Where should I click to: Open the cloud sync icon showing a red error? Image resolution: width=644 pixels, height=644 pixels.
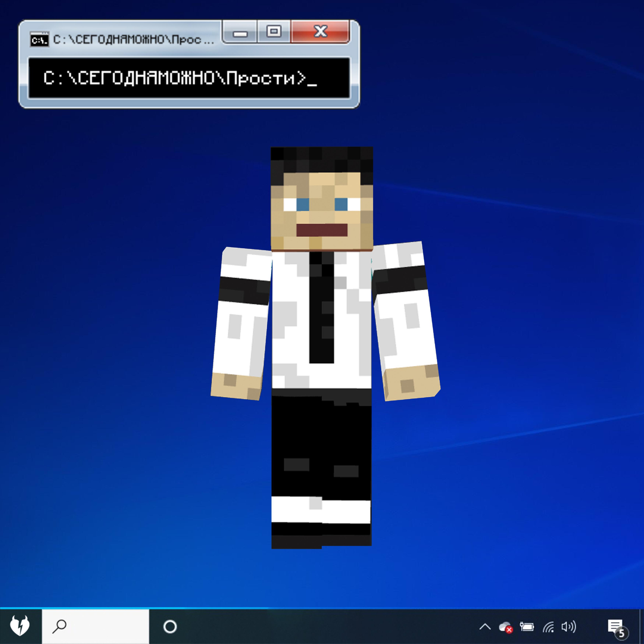point(505,627)
